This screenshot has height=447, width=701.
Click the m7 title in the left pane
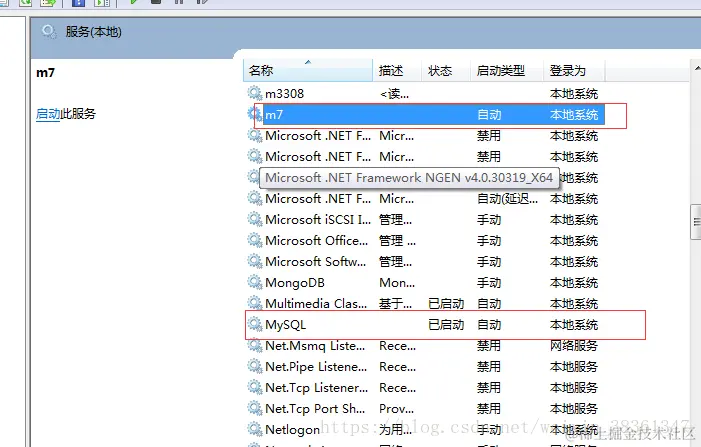coord(45,72)
